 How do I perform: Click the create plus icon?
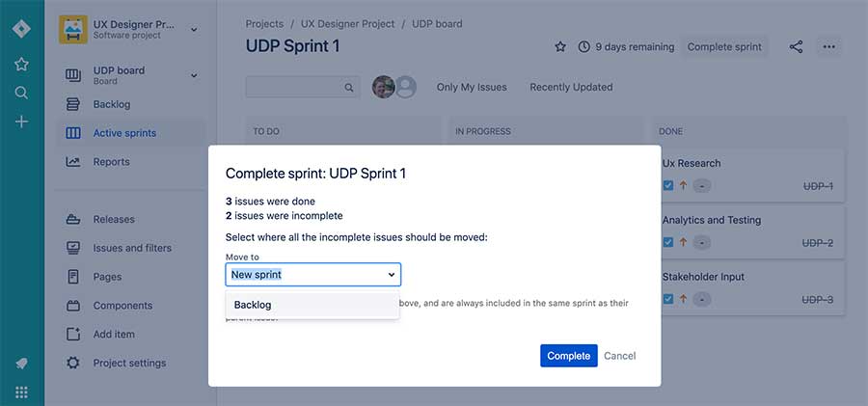coord(21,122)
